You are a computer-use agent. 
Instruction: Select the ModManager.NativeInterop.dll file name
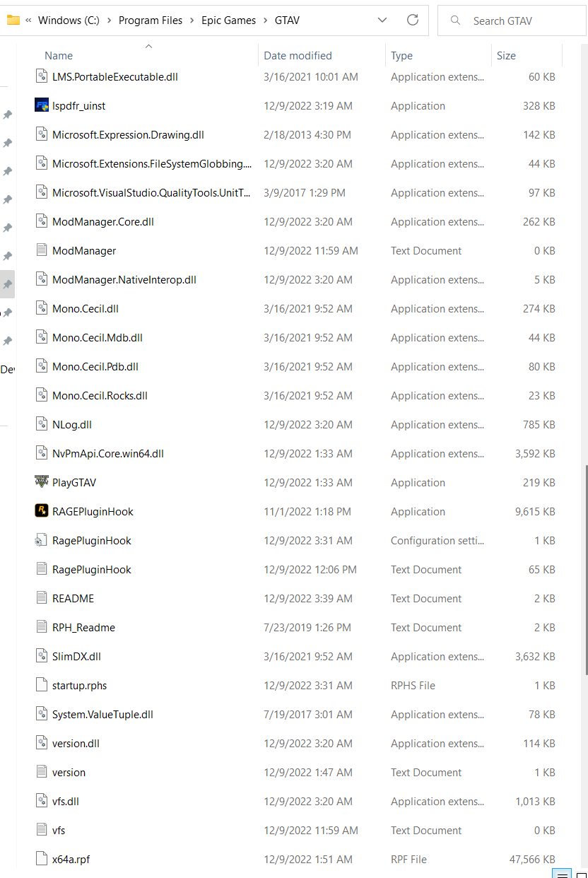click(124, 279)
